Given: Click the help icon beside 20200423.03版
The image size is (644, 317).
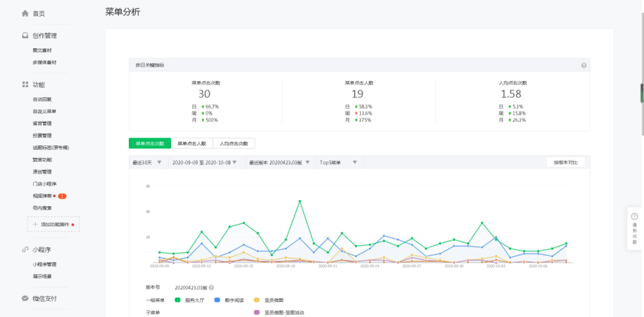Looking at the screenshot, I should [x=211, y=288].
